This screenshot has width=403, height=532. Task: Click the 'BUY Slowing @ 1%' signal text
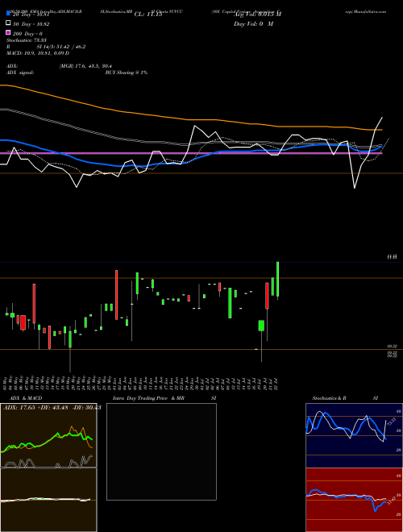127,73
